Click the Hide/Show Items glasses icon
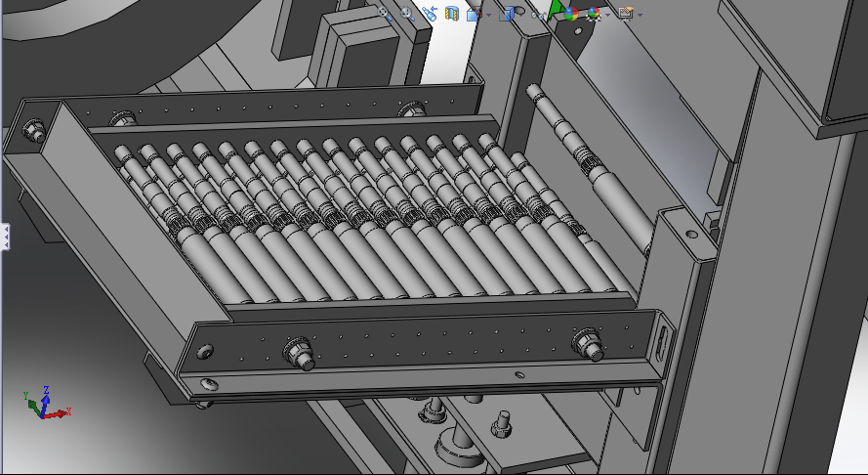Viewport: 868px width, 475px height. point(539,15)
